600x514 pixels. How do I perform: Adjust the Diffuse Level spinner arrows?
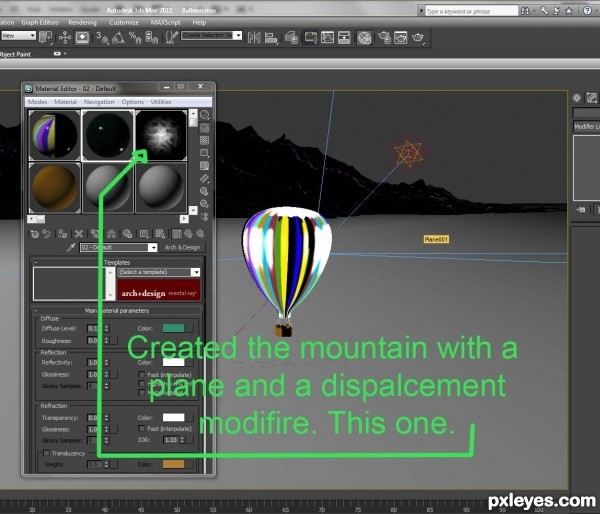[107, 328]
